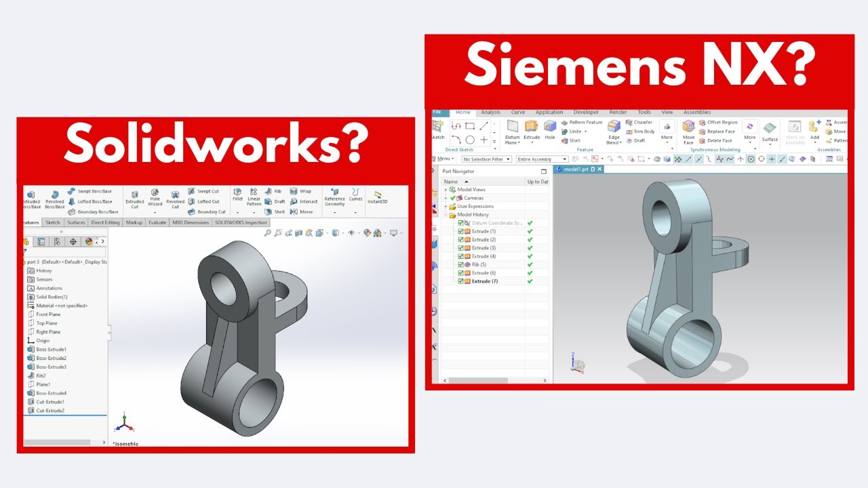This screenshot has width=868, height=488.
Task: Select Rib tool in Solidworks ribbon
Action: [x=273, y=191]
